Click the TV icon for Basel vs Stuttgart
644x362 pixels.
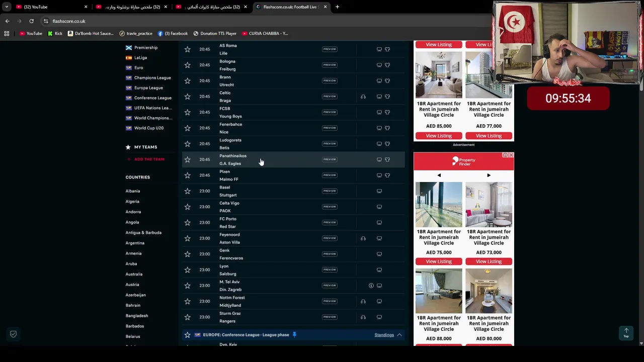pos(379,191)
